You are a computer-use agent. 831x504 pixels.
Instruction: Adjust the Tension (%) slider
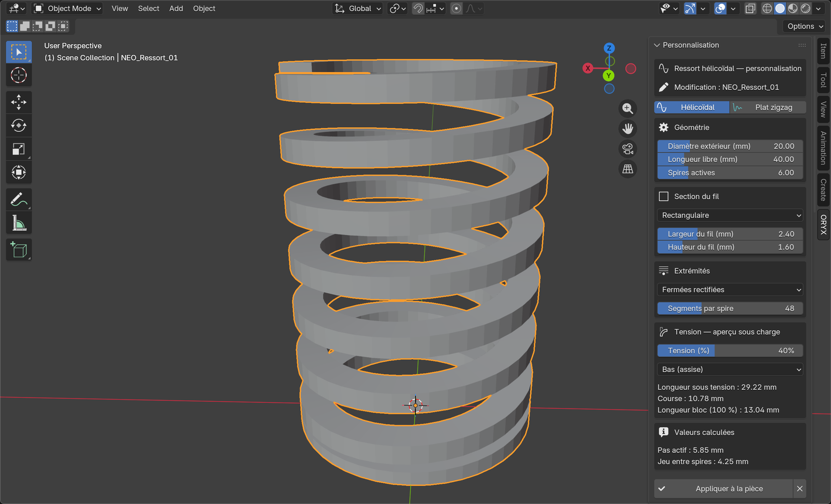[730, 351]
